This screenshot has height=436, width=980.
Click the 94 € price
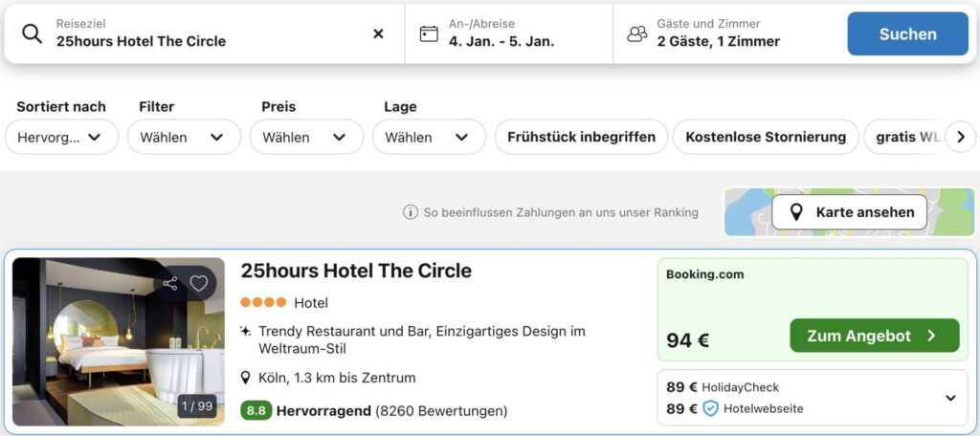pyautogui.click(x=687, y=340)
